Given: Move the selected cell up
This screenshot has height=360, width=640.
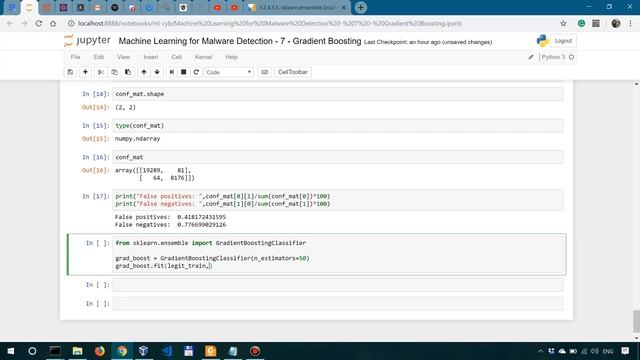Looking at the screenshot, I should 144,72.
